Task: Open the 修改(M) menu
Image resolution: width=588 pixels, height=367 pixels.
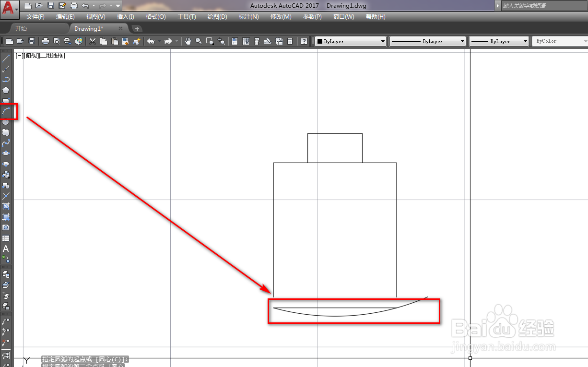Action: (281, 17)
